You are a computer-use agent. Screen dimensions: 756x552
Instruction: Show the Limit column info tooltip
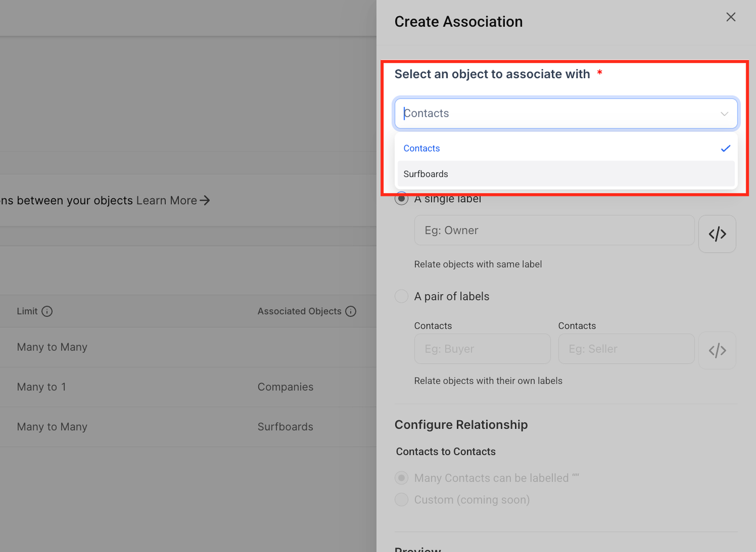point(47,311)
